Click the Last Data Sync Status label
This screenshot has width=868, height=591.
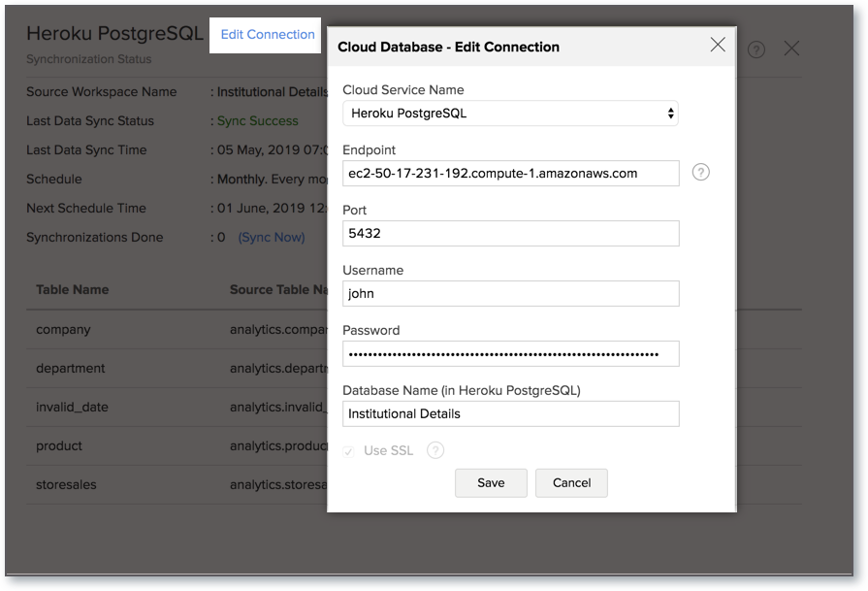click(x=90, y=120)
